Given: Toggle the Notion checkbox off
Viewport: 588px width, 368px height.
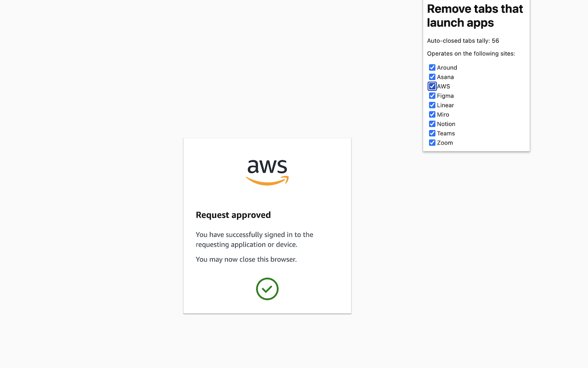Looking at the screenshot, I should (x=432, y=124).
